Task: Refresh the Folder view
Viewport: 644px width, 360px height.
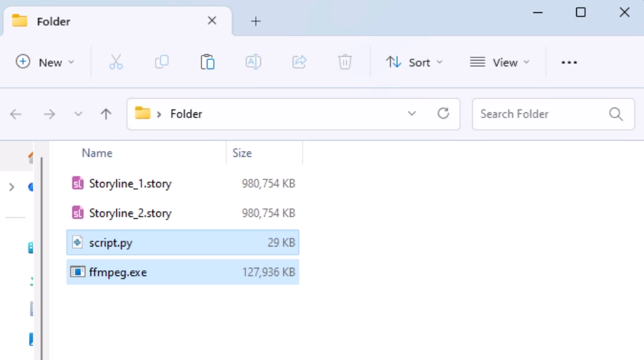Action: coord(443,114)
